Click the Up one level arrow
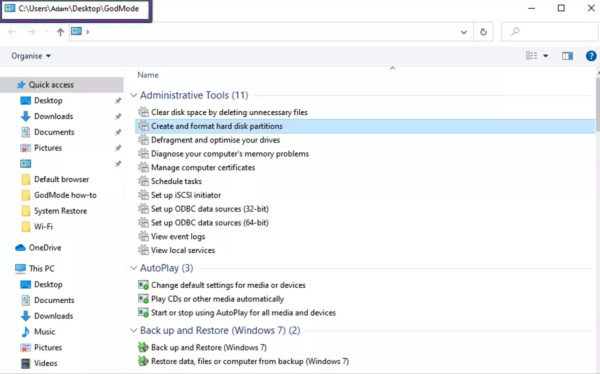Image resolution: width=600 pixels, height=374 pixels. (x=60, y=32)
